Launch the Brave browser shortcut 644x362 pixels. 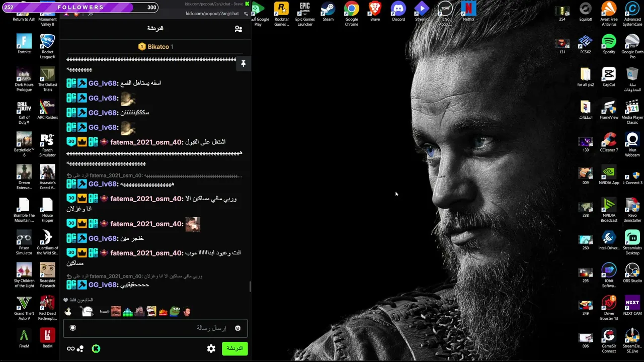click(375, 11)
